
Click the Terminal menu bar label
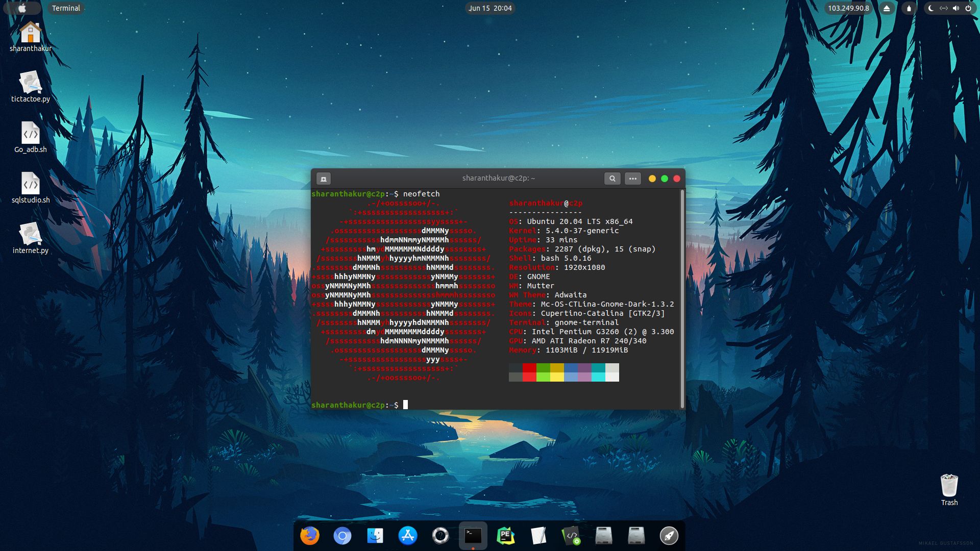coord(65,8)
